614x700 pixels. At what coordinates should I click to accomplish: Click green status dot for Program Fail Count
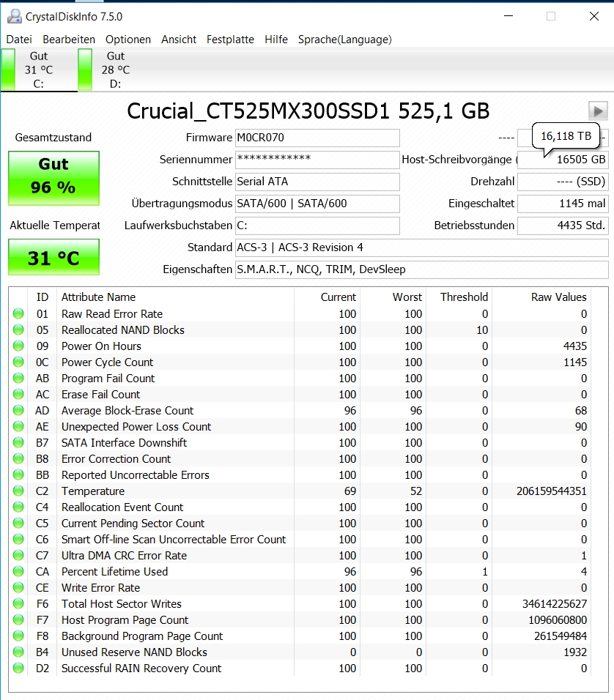coord(18,378)
